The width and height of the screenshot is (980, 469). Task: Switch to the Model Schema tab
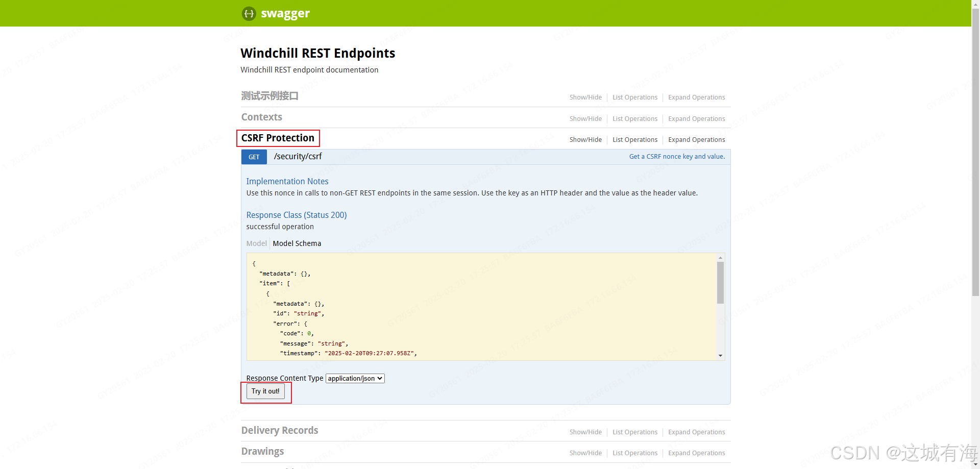[297, 243]
